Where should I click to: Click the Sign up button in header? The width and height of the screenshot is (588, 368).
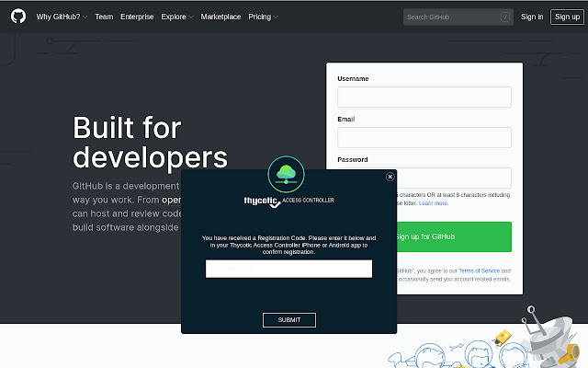click(567, 17)
